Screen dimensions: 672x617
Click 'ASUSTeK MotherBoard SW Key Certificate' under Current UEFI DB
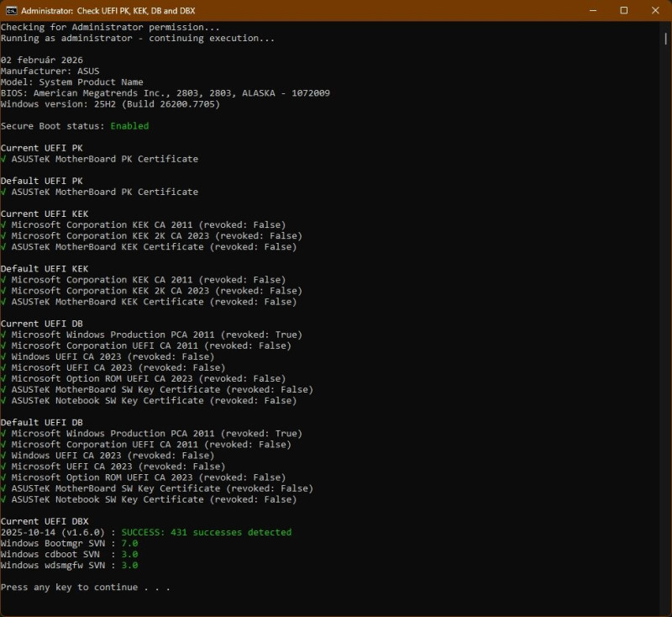pos(116,389)
